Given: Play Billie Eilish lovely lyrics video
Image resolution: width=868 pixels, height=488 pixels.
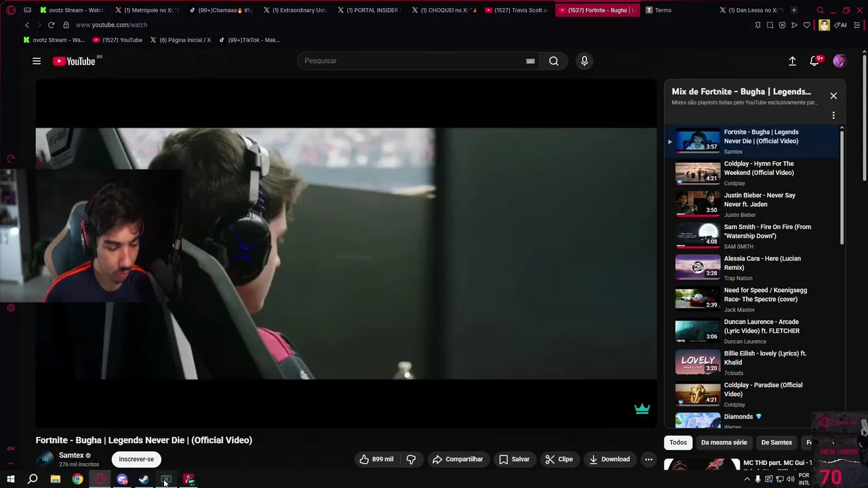Looking at the screenshot, I should tap(753, 363).
